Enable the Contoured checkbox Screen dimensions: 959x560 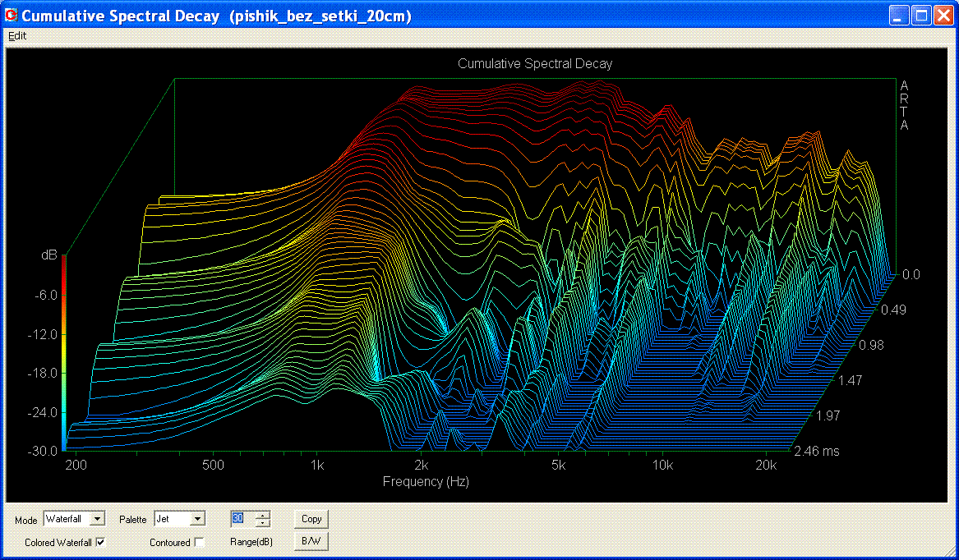coord(199,543)
